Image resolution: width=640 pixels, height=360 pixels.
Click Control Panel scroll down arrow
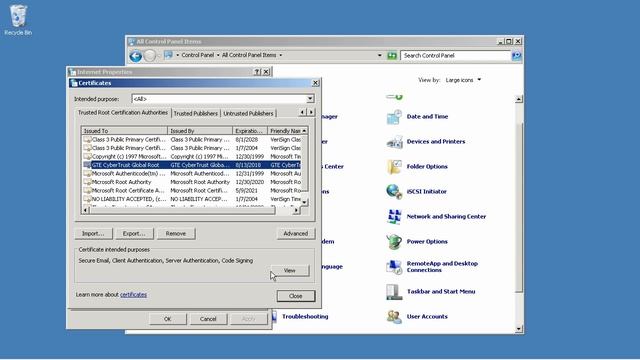point(519,329)
